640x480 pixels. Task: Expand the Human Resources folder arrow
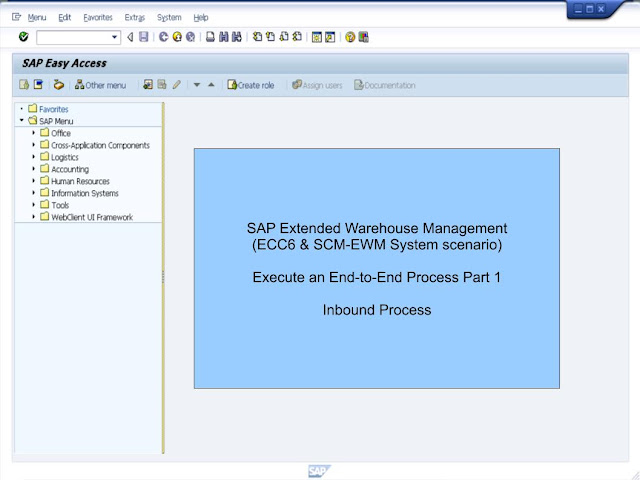[34, 180]
